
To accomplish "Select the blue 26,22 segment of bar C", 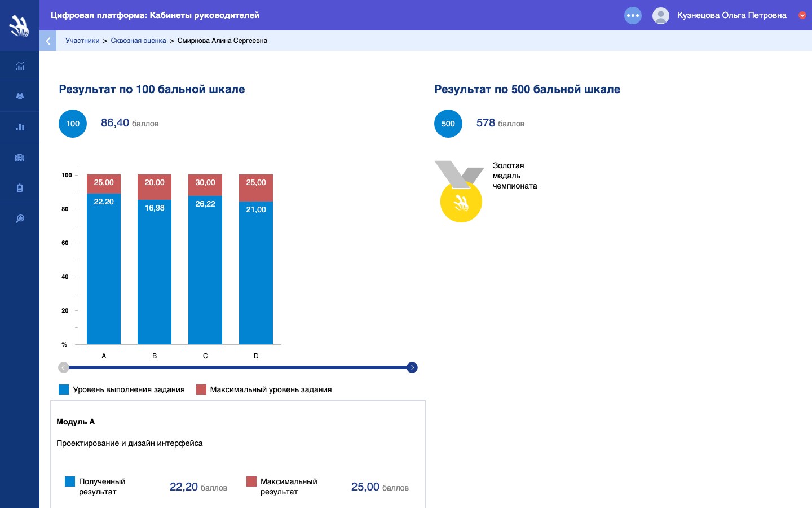I will click(205, 270).
